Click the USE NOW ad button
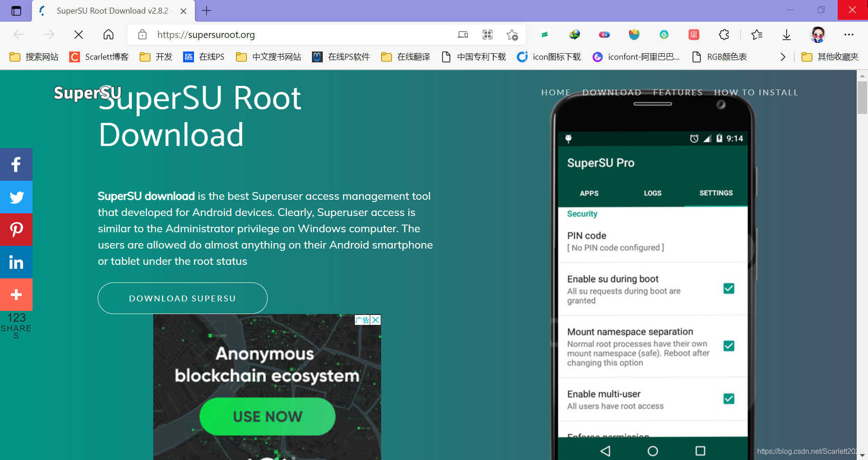This screenshot has height=460, width=868. [x=268, y=416]
